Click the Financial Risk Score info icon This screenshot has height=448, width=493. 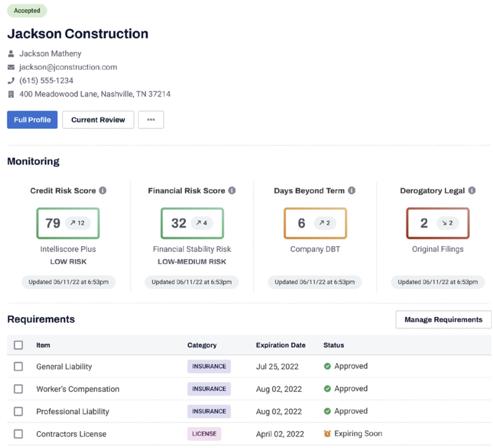(x=232, y=190)
